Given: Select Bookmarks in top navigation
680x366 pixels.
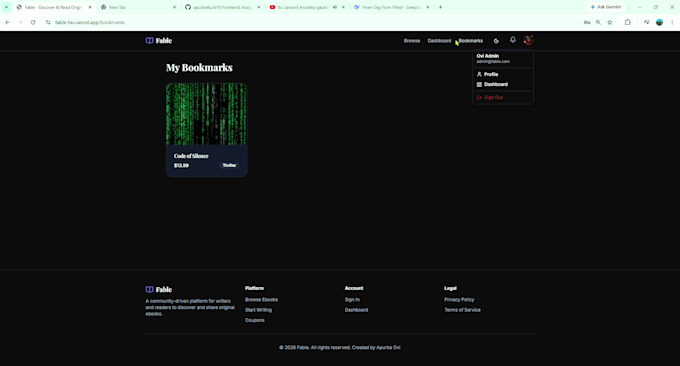Looking at the screenshot, I should (x=471, y=41).
